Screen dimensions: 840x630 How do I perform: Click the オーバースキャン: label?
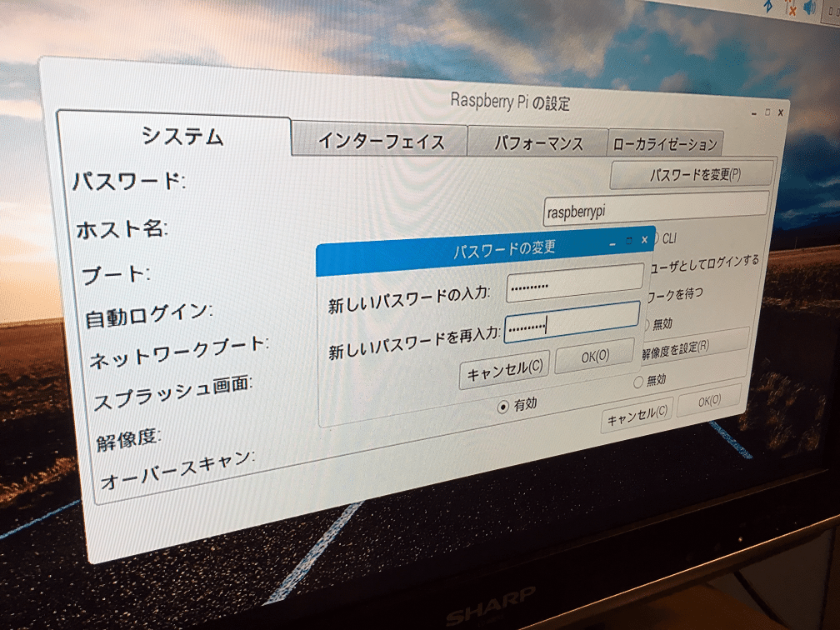[x=177, y=470]
